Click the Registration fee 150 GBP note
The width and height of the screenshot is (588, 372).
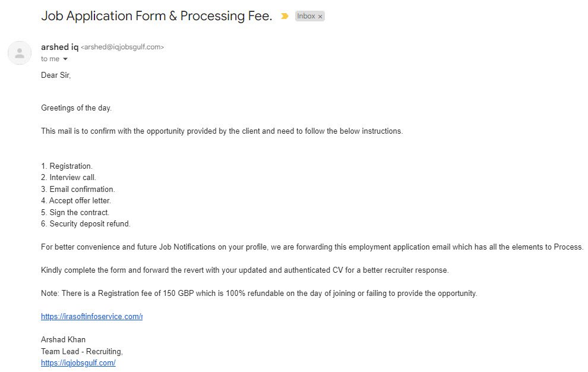point(258,294)
